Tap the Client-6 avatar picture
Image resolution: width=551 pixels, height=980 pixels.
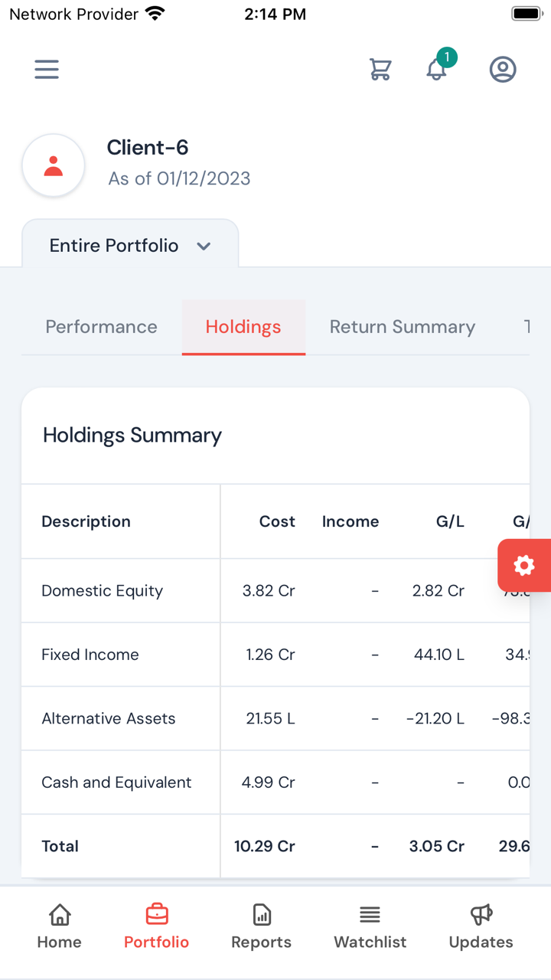tap(54, 165)
